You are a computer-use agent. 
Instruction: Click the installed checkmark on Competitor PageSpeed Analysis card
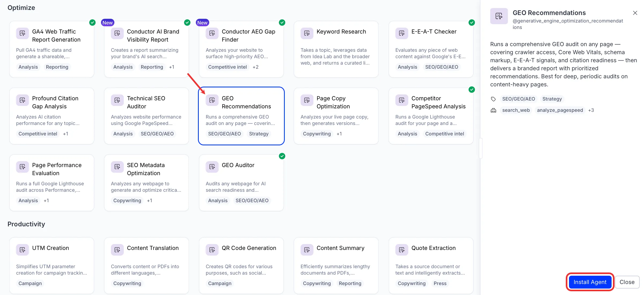(472, 90)
